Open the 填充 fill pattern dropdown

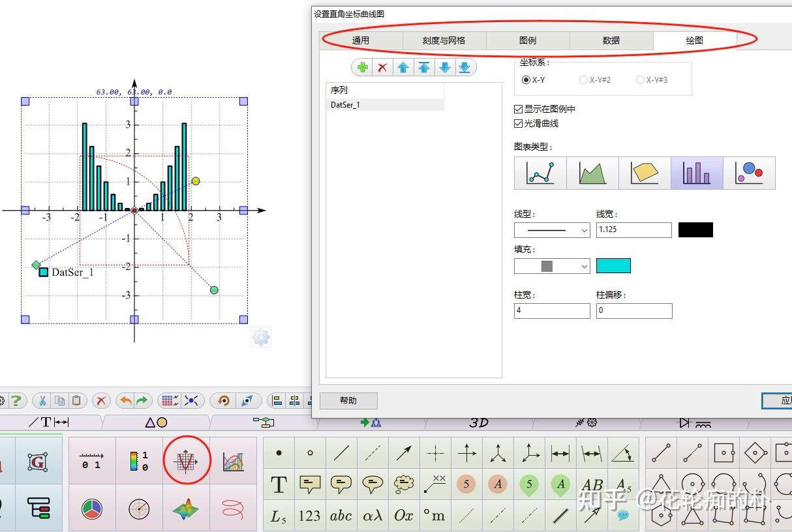point(552,265)
